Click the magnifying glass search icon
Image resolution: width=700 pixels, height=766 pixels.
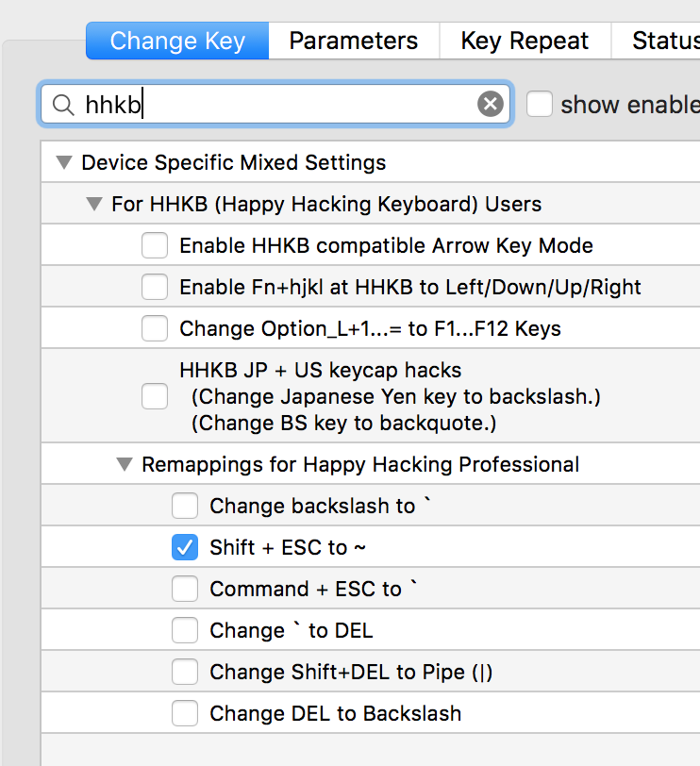click(63, 105)
